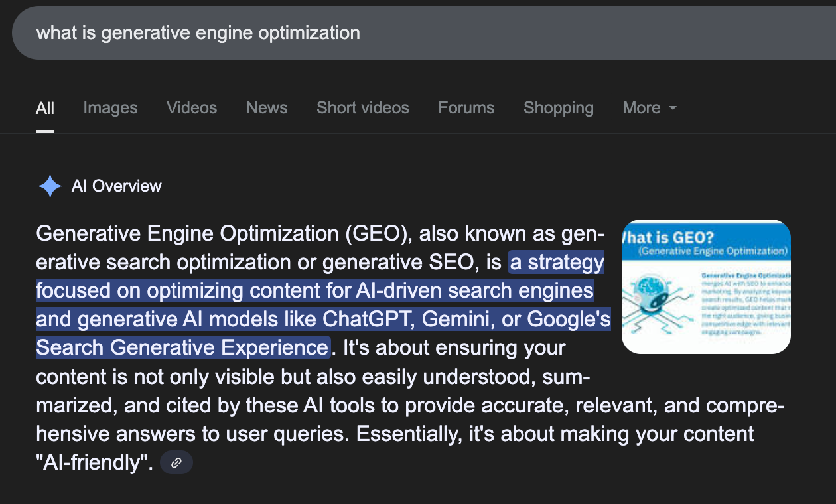This screenshot has height=504, width=836.
Task: Click "More" in the results filter bar
Action: click(x=641, y=107)
